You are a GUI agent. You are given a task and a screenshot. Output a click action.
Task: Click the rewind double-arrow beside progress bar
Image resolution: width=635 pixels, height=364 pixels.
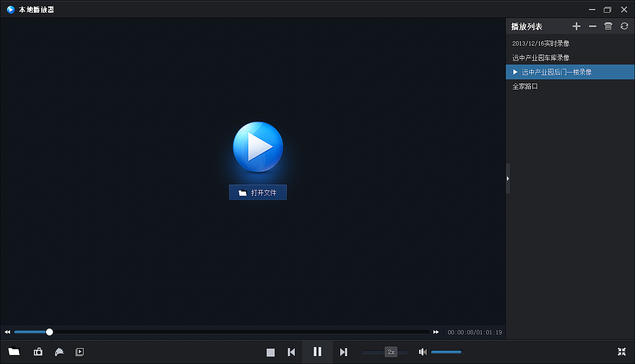(x=7, y=332)
